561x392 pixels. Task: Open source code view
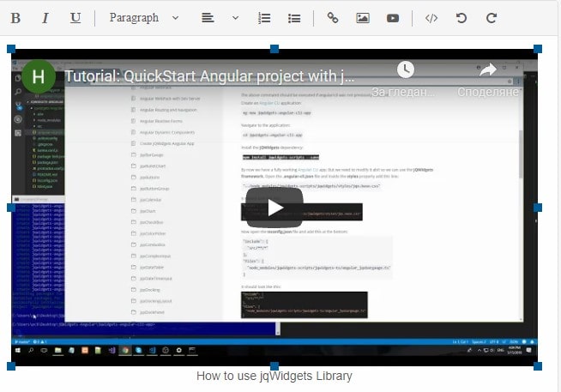click(431, 18)
